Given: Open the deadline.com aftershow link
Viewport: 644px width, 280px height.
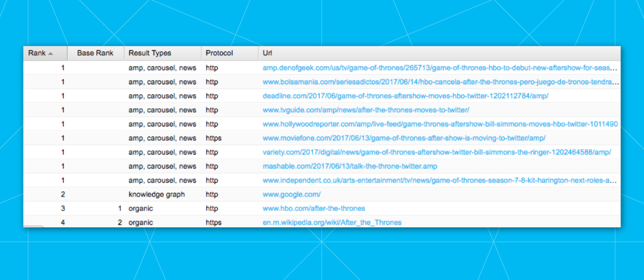Looking at the screenshot, I should (405, 96).
